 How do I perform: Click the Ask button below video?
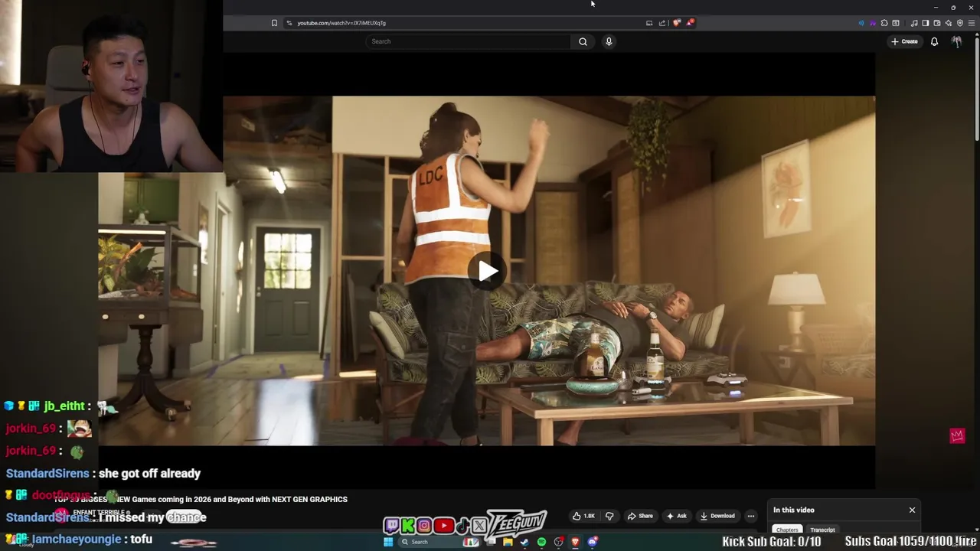pyautogui.click(x=676, y=516)
